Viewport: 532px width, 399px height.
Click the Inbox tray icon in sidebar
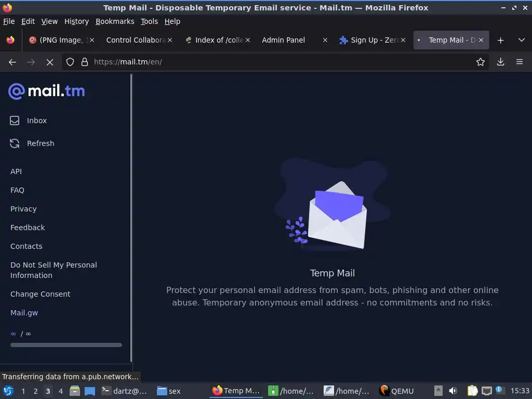[15, 121]
